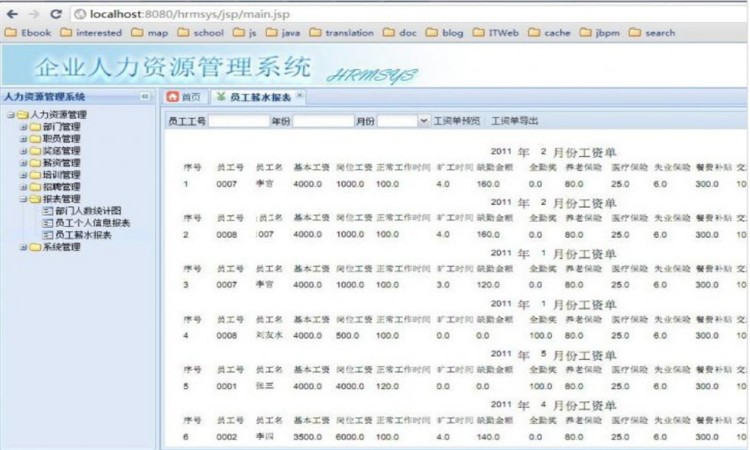
Task: Open the translation bookmark folder
Action: [341, 33]
